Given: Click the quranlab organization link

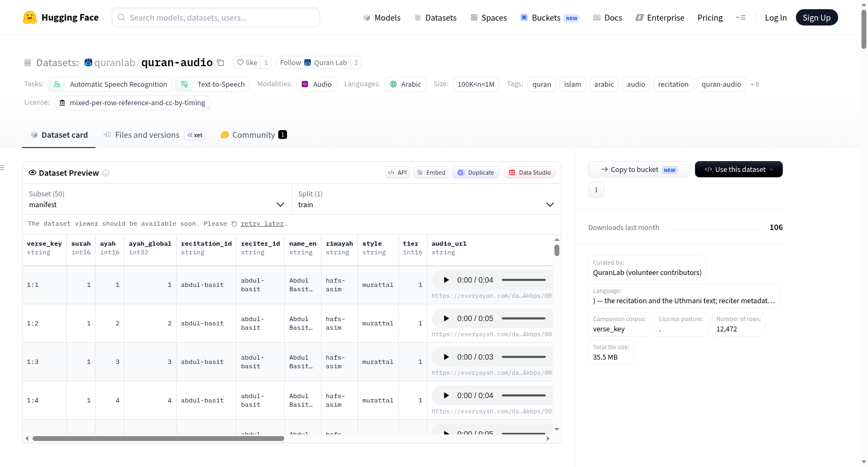Looking at the screenshot, I should pyautogui.click(x=114, y=62).
